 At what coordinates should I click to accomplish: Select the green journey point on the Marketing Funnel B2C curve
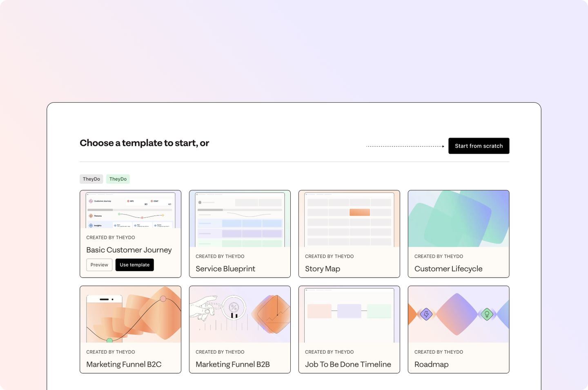point(109,340)
